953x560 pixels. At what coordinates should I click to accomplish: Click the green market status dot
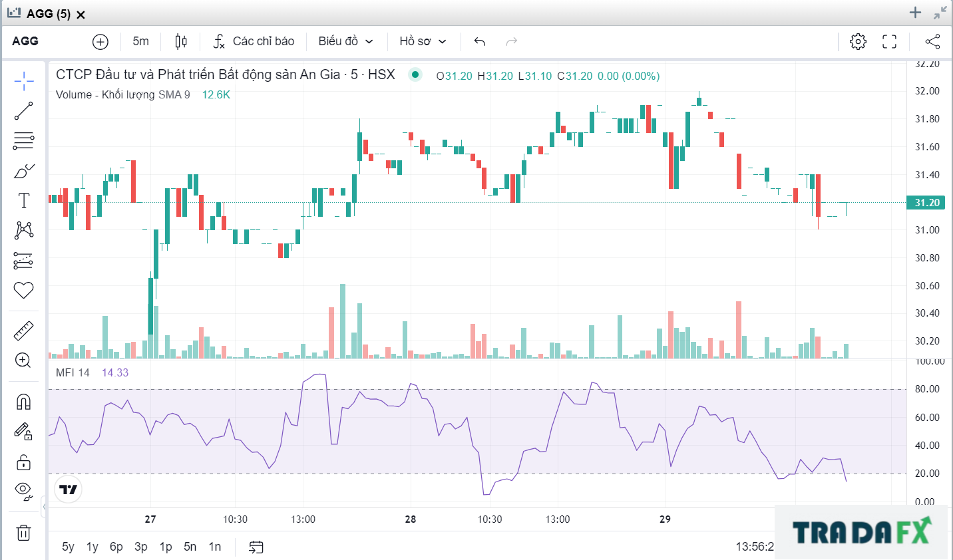tap(415, 74)
